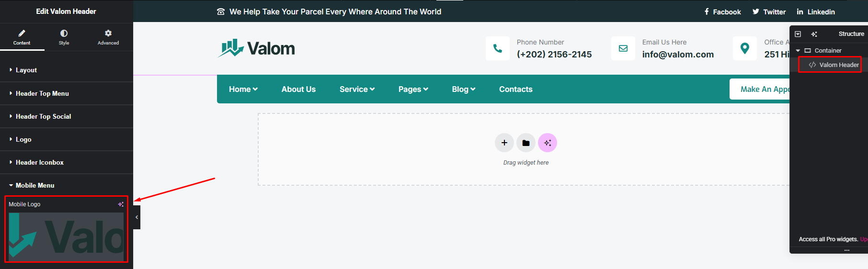This screenshot has width=868, height=269.
Task: Open the Service dropdown menu
Action: (357, 89)
